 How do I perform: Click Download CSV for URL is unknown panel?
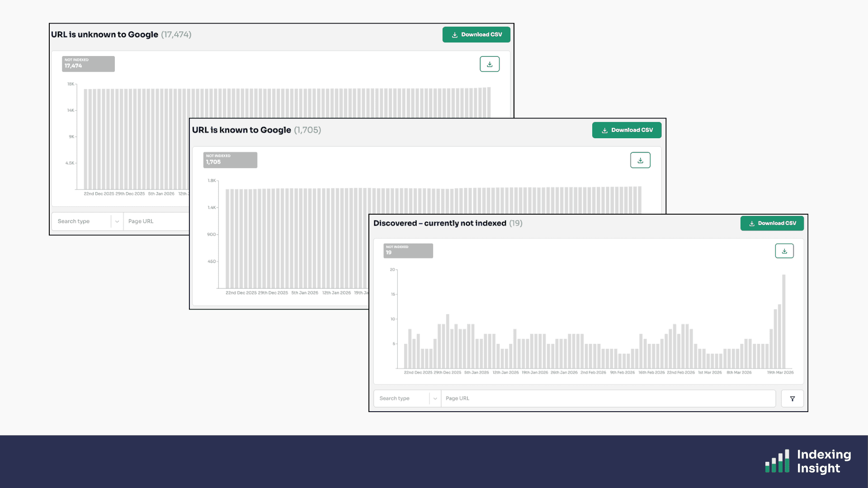pos(476,35)
